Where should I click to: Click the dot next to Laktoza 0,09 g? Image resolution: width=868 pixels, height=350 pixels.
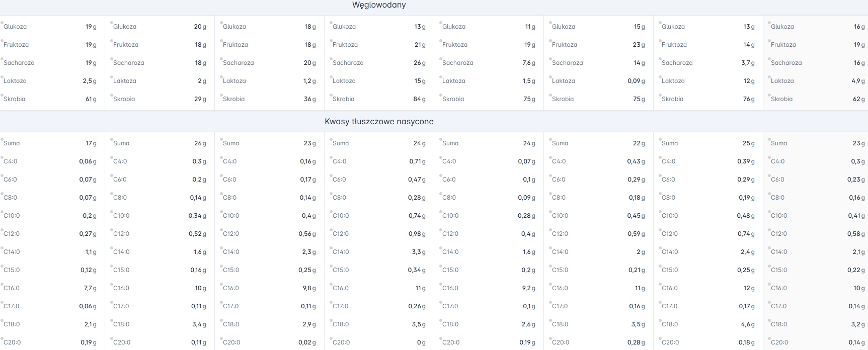pyautogui.click(x=550, y=77)
